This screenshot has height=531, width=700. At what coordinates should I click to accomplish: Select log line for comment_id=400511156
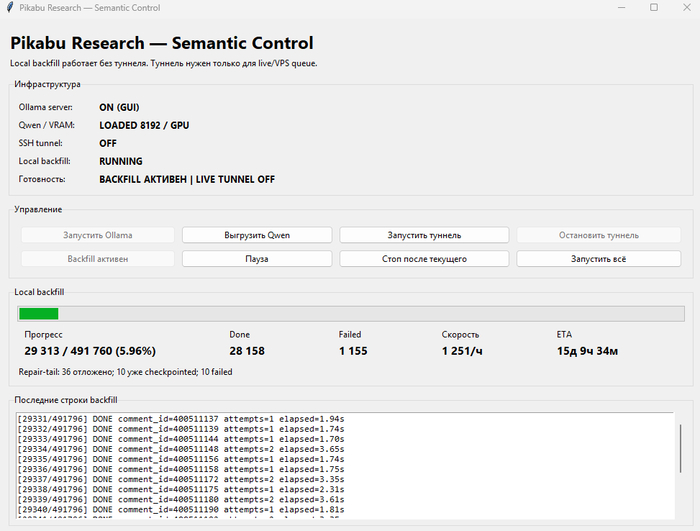181,459
